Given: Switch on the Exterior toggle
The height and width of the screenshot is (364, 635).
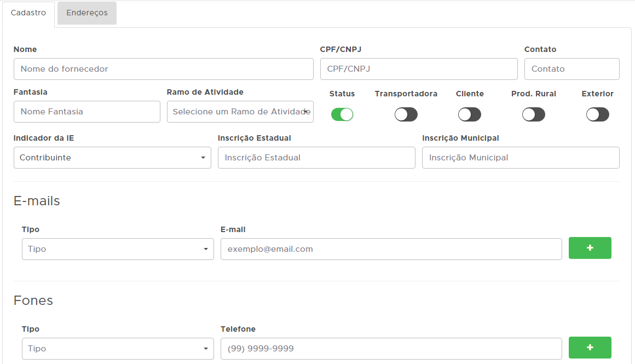Looking at the screenshot, I should tap(597, 114).
